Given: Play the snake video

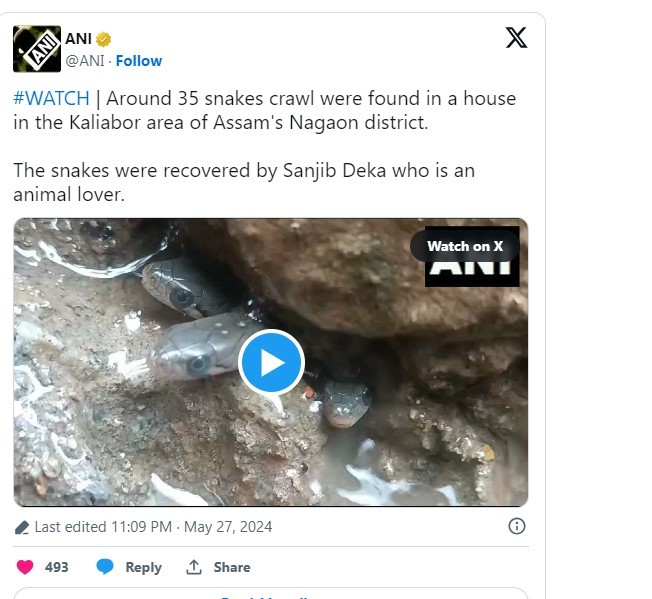Looking at the screenshot, I should [x=271, y=362].
